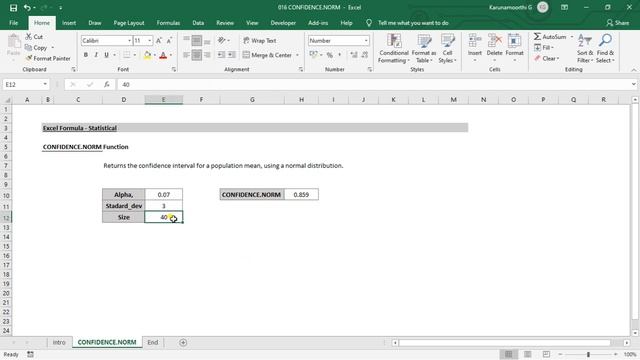Open the File tab
The height and width of the screenshot is (360, 640).
click(13, 23)
